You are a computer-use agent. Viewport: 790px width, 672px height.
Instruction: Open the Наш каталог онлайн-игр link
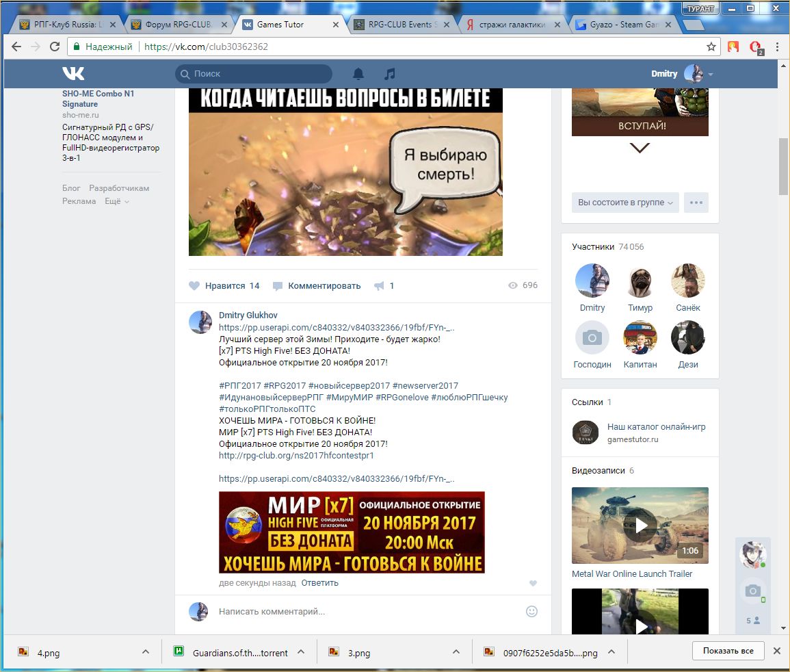click(656, 427)
